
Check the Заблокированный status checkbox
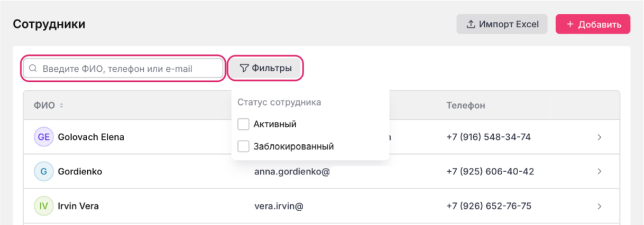click(x=243, y=146)
